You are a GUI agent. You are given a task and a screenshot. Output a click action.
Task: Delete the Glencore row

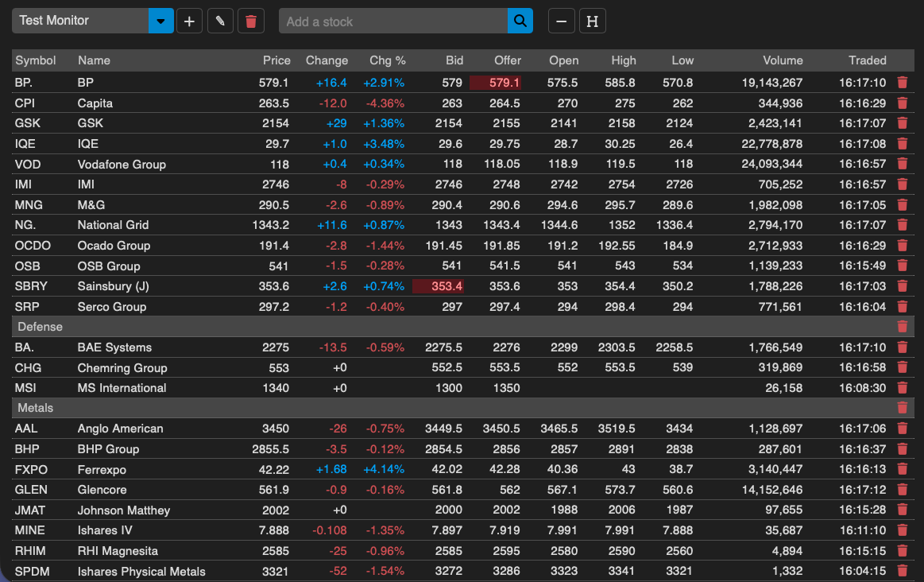point(902,490)
